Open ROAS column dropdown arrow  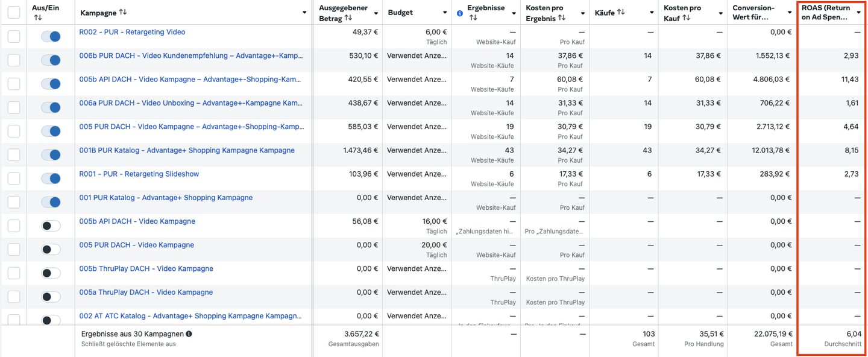point(858,13)
